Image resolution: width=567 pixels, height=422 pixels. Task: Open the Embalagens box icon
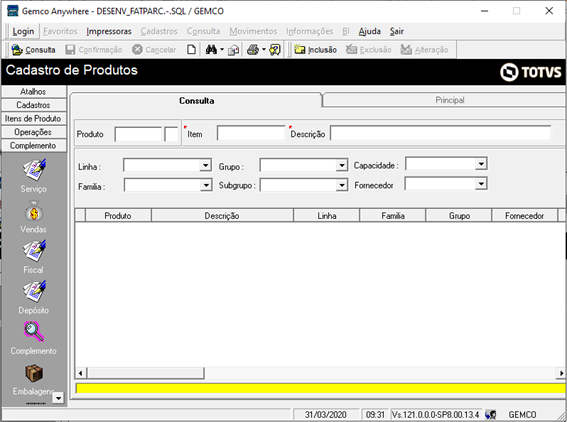pyautogui.click(x=34, y=373)
